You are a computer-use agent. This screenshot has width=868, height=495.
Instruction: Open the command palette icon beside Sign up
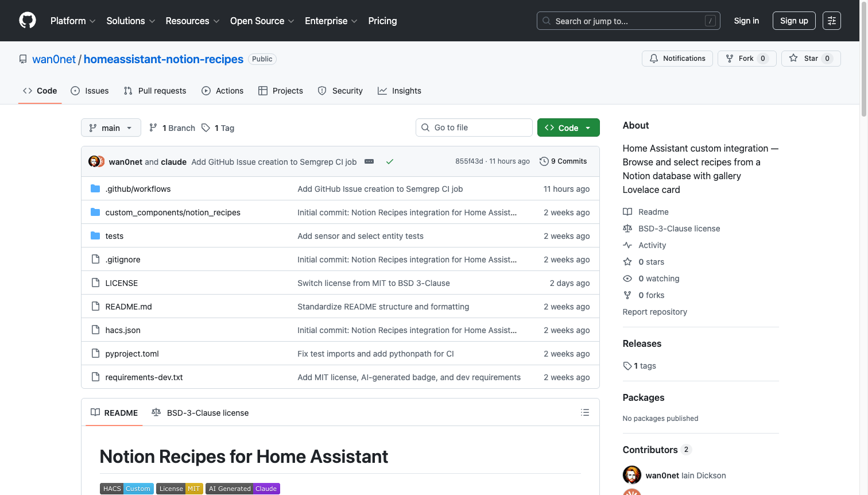click(831, 20)
